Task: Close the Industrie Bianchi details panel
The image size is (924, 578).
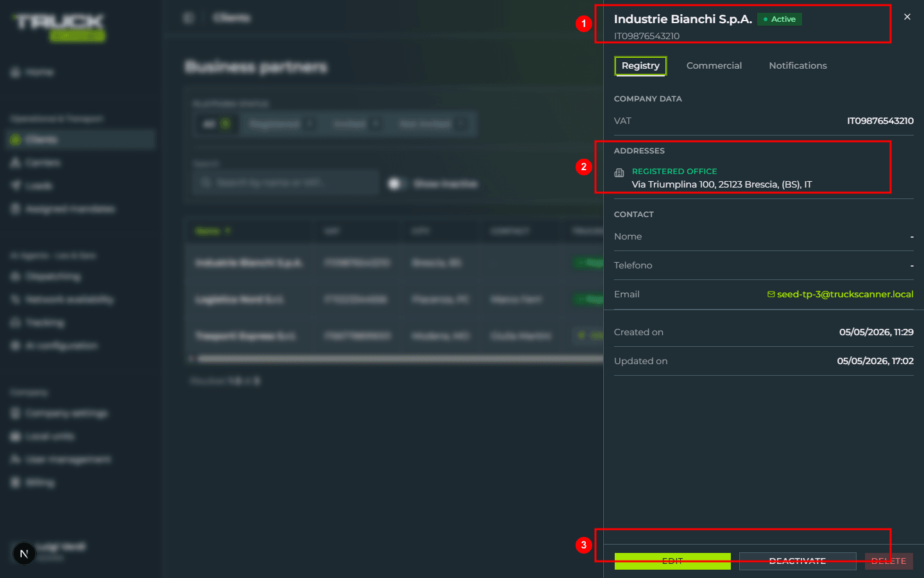Action: click(907, 17)
